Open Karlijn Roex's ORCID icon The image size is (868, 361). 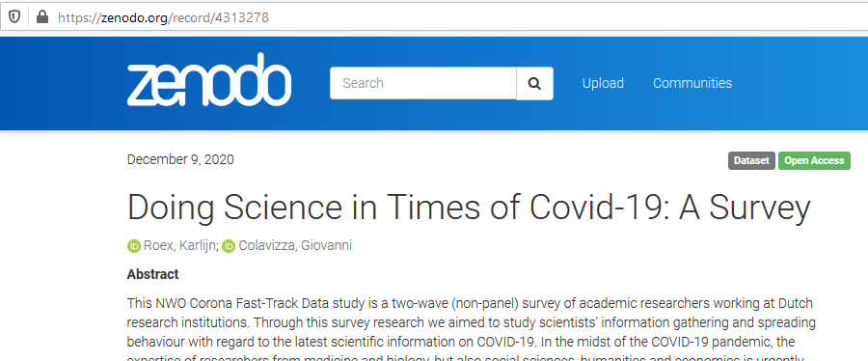pos(133,246)
